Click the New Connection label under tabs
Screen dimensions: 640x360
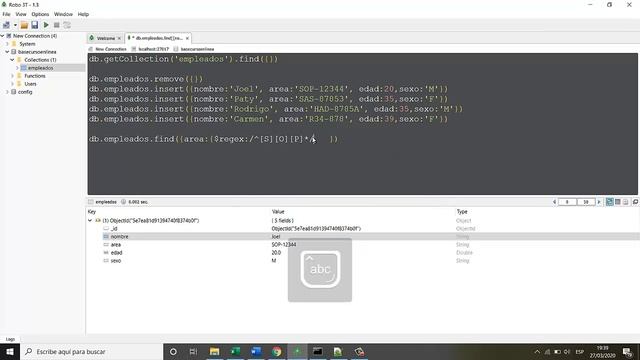point(111,49)
